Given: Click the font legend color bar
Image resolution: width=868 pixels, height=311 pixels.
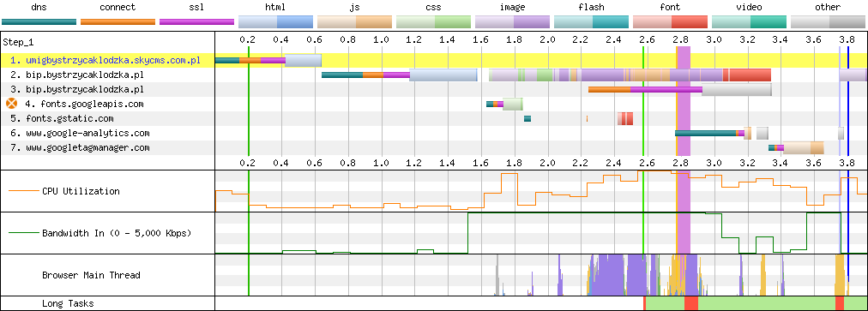Looking at the screenshot, I should [671, 21].
